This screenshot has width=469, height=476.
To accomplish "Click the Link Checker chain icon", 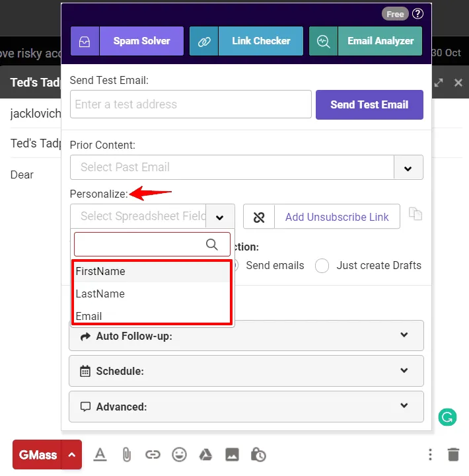I will click(x=204, y=41).
